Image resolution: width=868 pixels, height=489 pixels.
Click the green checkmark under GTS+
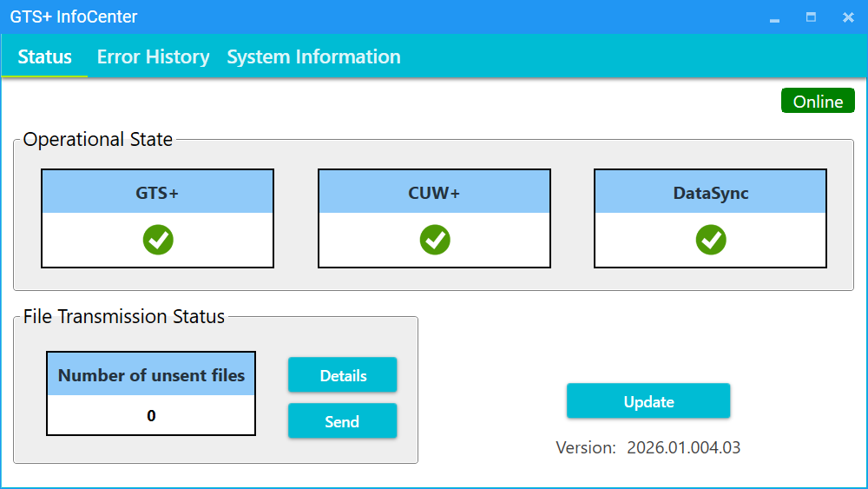158,240
